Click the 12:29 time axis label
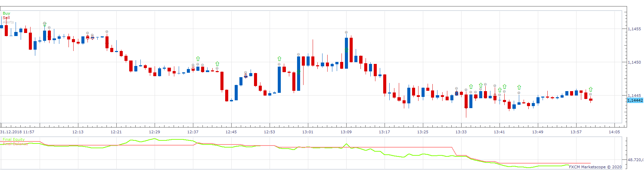The height and width of the screenshot is (170, 644). click(x=155, y=132)
